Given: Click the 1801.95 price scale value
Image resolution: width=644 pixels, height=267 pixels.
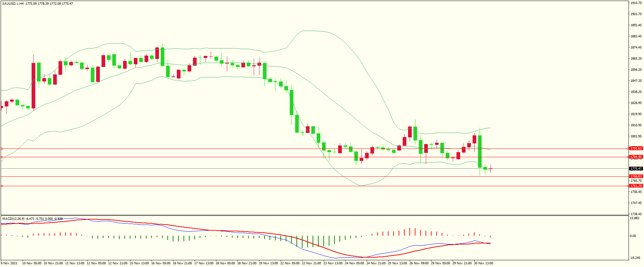Looking at the screenshot, I should [636, 136].
